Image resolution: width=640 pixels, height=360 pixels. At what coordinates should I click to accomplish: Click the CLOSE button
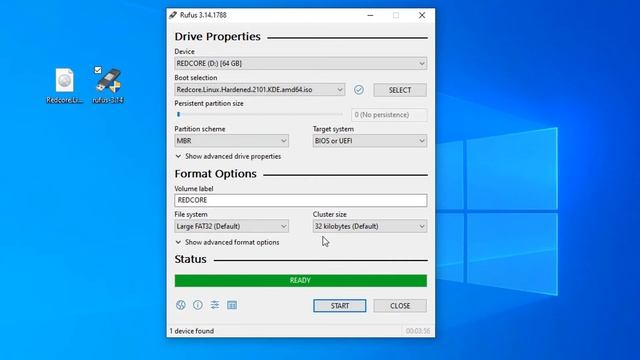pos(400,306)
